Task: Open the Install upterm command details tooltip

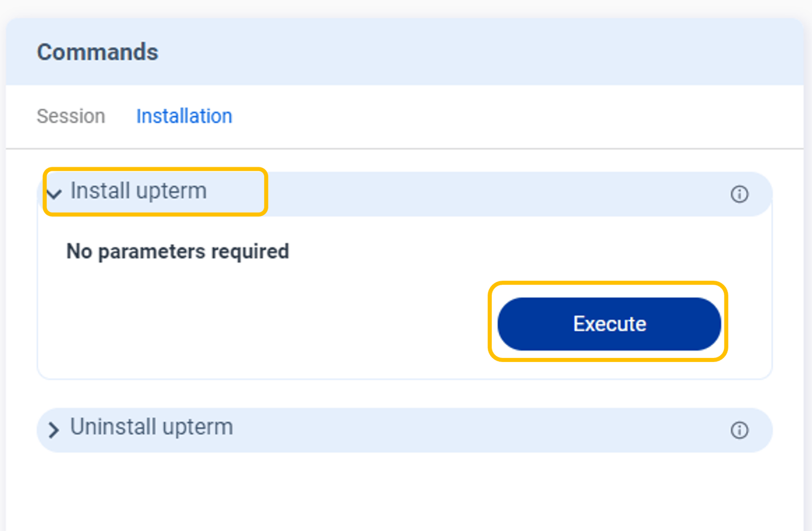Action: click(739, 194)
